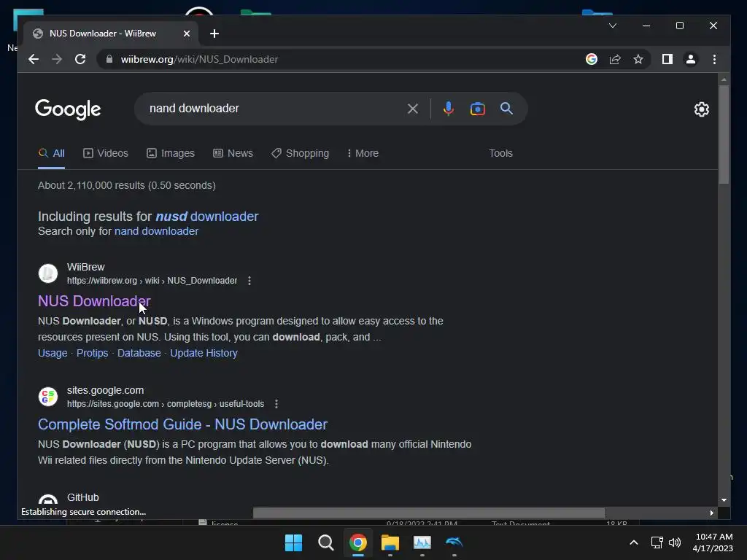Click the vertical scrollbar thumb
The width and height of the screenshot is (747, 560).
[x=724, y=134]
